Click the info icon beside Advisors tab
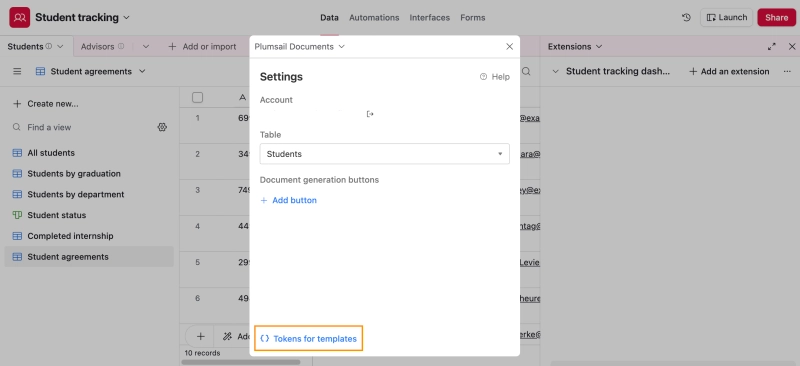Image resolution: width=800 pixels, height=366 pixels. tap(121, 46)
